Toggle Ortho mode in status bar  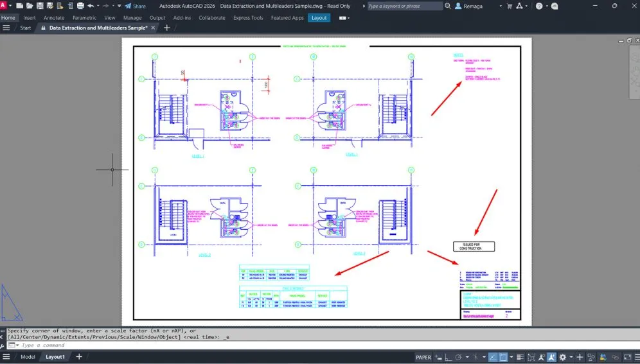pos(448,357)
